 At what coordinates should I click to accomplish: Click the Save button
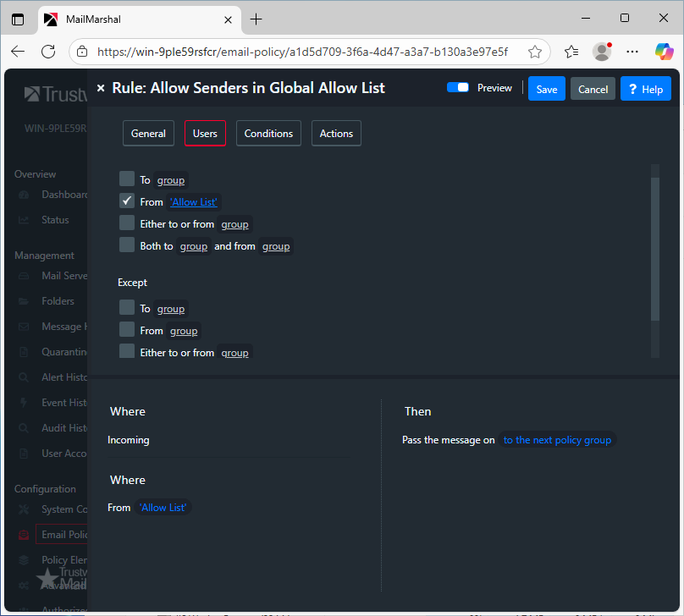click(546, 89)
